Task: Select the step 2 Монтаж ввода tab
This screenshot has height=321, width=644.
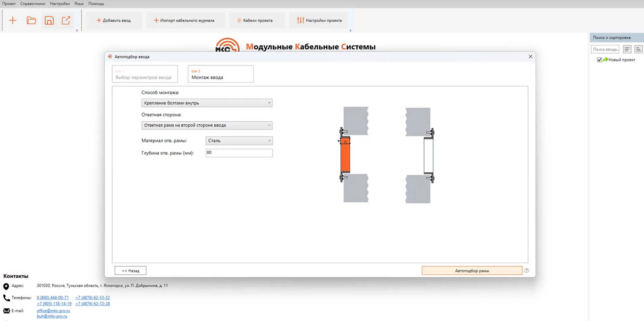Action: pyautogui.click(x=221, y=74)
